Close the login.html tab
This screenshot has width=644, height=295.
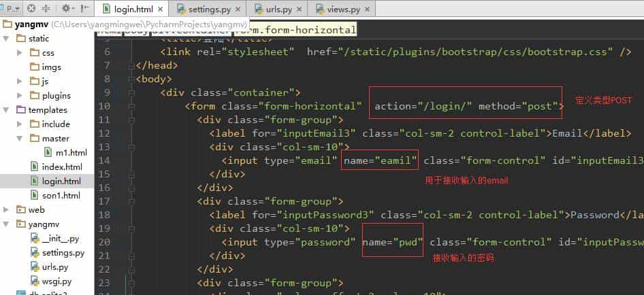point(161,9)
